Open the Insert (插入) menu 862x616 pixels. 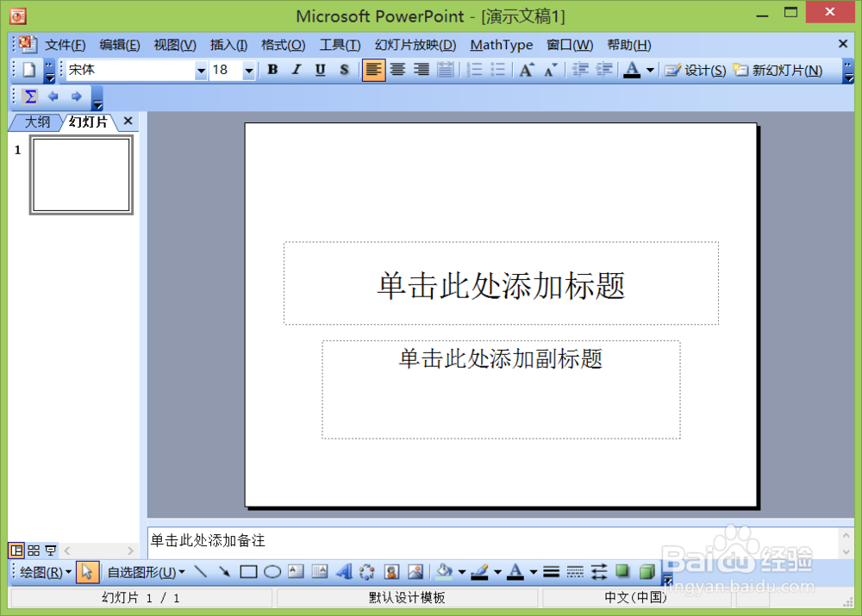click(x=228, y=45)
